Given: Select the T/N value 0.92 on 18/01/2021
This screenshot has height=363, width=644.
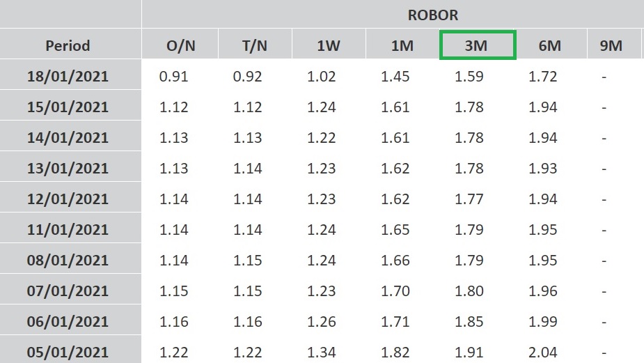Looking at the screenshot, I should [x=247, y=77].
